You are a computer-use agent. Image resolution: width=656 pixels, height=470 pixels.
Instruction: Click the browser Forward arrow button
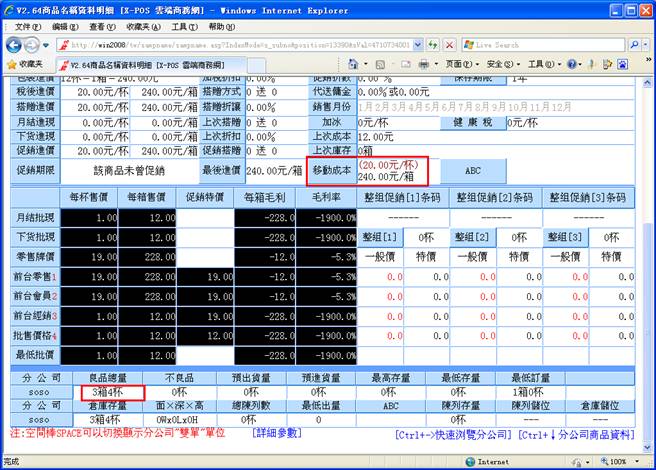[35, 45]
